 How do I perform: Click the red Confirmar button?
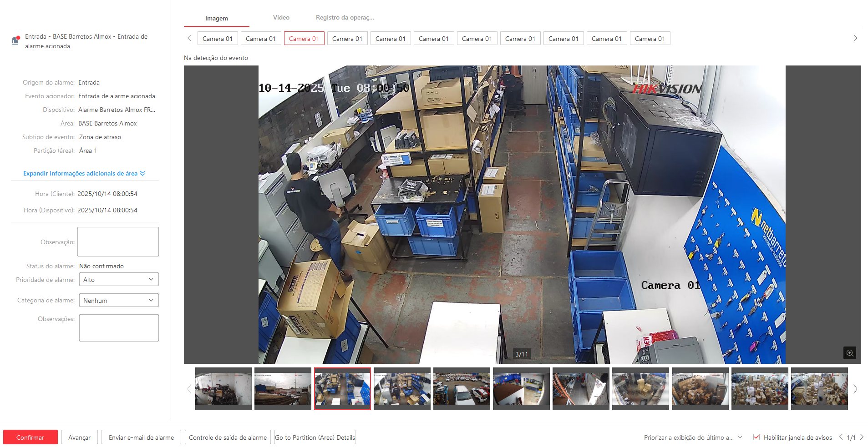[x=30, y=437]
